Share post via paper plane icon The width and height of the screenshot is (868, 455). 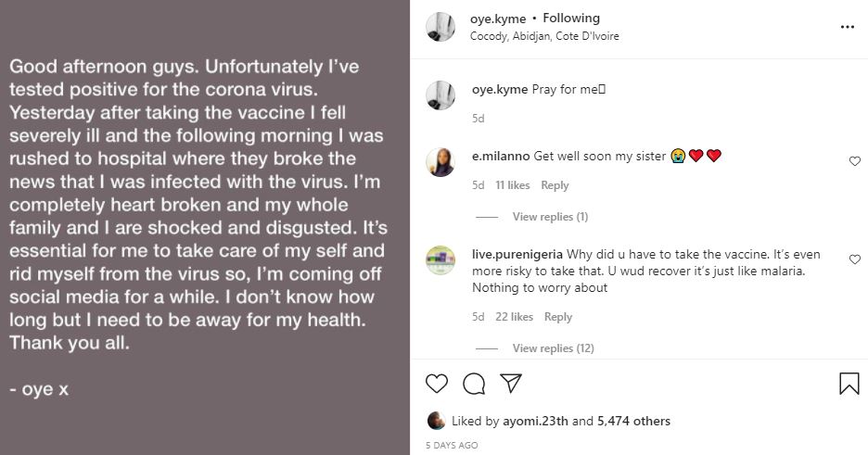point(510,383)
